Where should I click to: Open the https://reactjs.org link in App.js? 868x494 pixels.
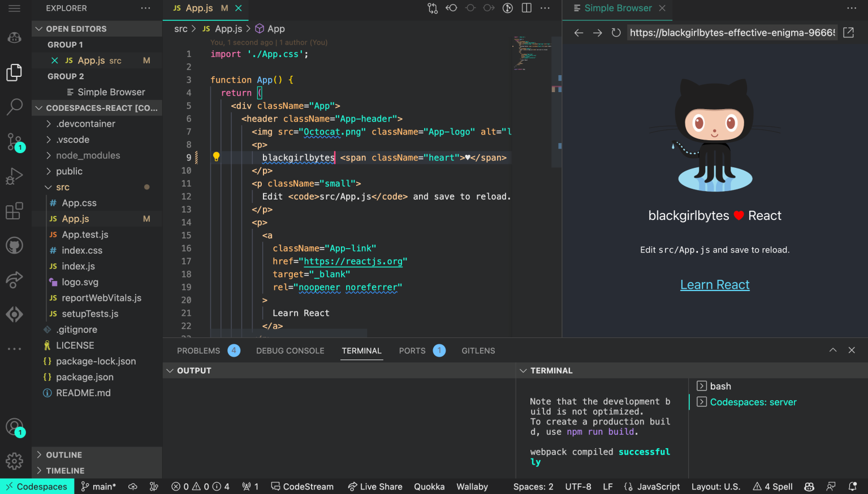click(353, 261)
